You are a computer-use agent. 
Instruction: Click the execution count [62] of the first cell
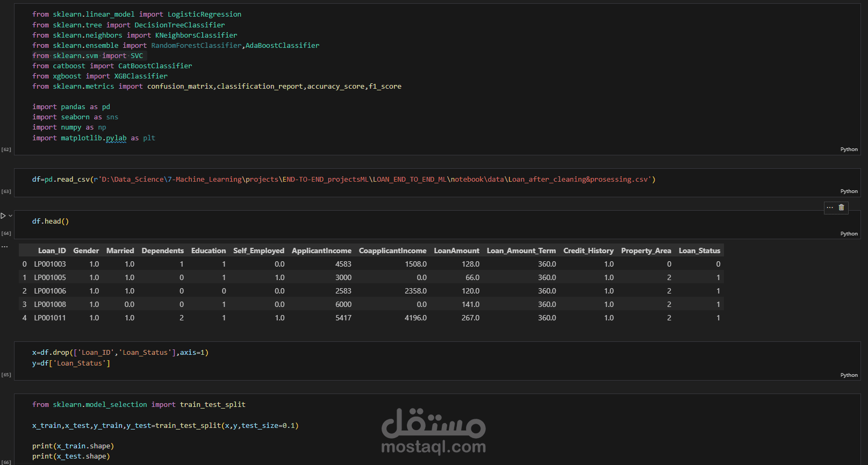click(6, 149)
